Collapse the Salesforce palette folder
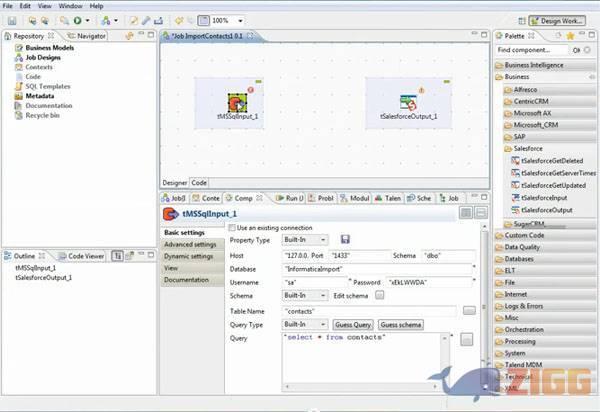The height and width of the screenshot is (412, 600). point(549,148)
